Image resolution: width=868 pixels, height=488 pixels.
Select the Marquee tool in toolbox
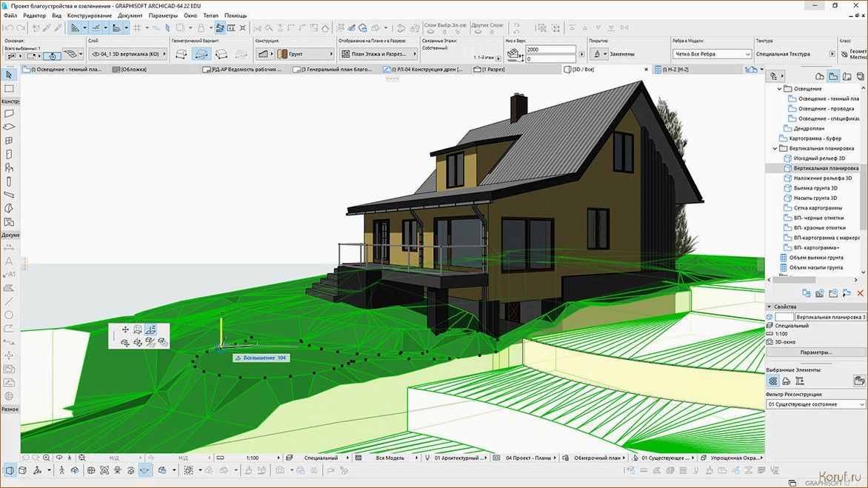(x=9, y=89)
